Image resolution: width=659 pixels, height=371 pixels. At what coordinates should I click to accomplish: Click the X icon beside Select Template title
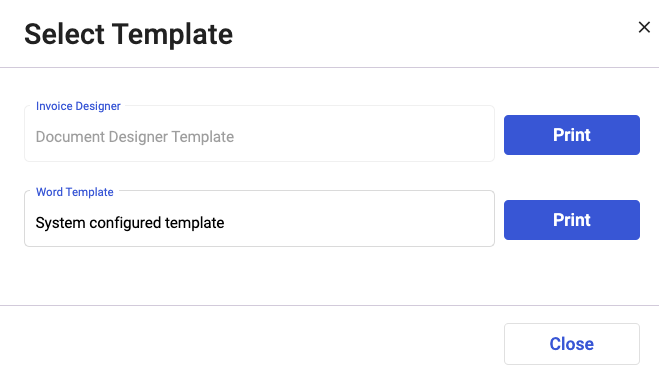pos(644,27)
